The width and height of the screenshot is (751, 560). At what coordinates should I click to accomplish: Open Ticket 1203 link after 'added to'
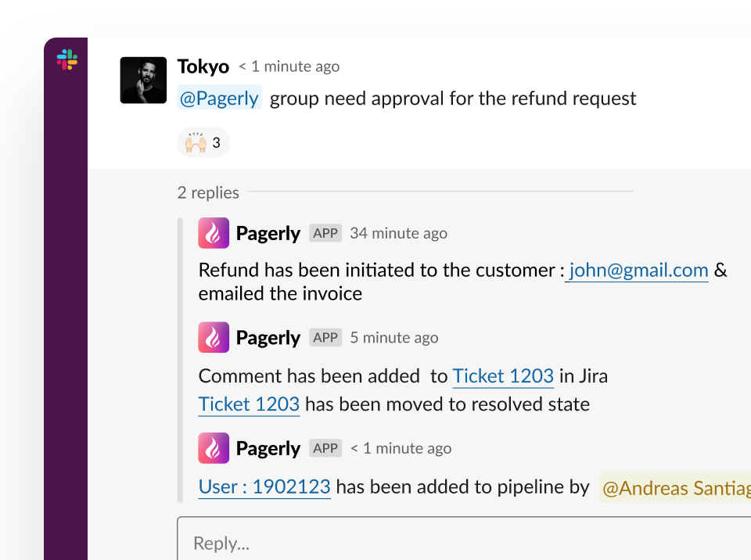click(x=503, y=376)
